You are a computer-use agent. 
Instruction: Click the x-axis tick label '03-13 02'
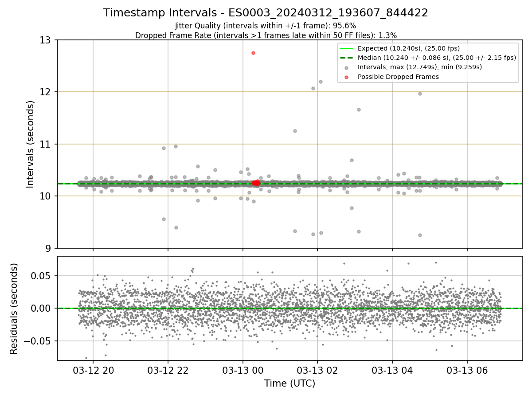[317, 371]
